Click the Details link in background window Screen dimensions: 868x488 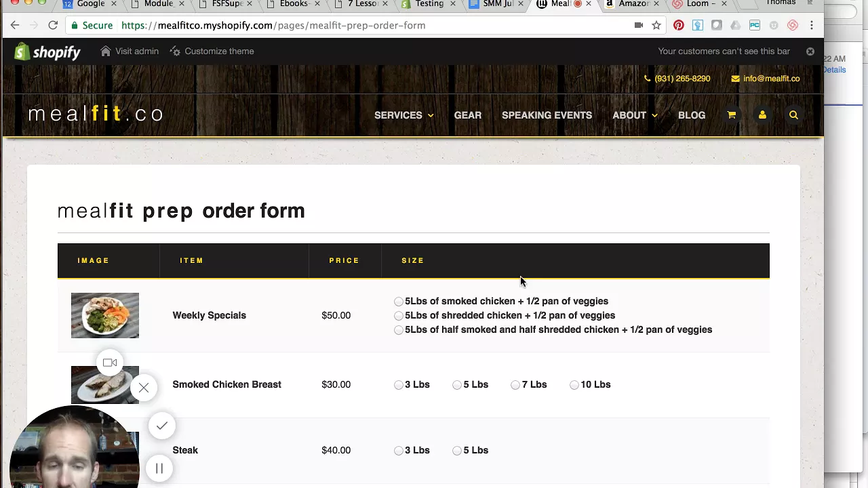(835, 70)
